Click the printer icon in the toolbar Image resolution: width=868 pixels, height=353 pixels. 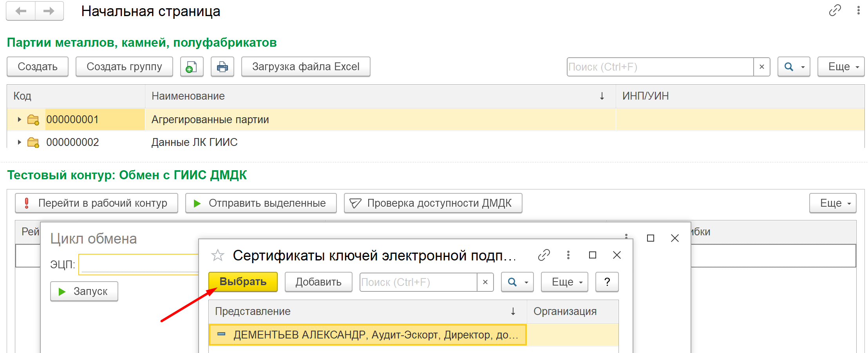point(222,67)
